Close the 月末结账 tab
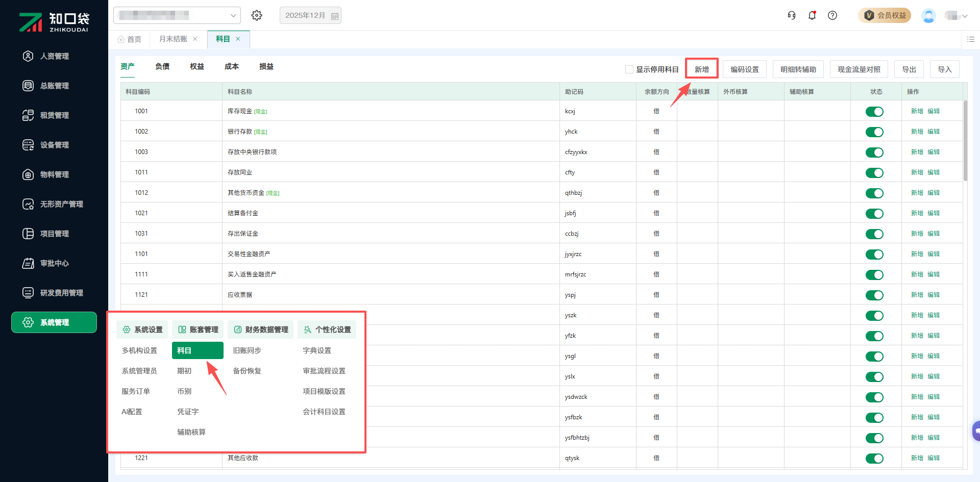This screenshot has width=980, height=482. pos(195,39)
